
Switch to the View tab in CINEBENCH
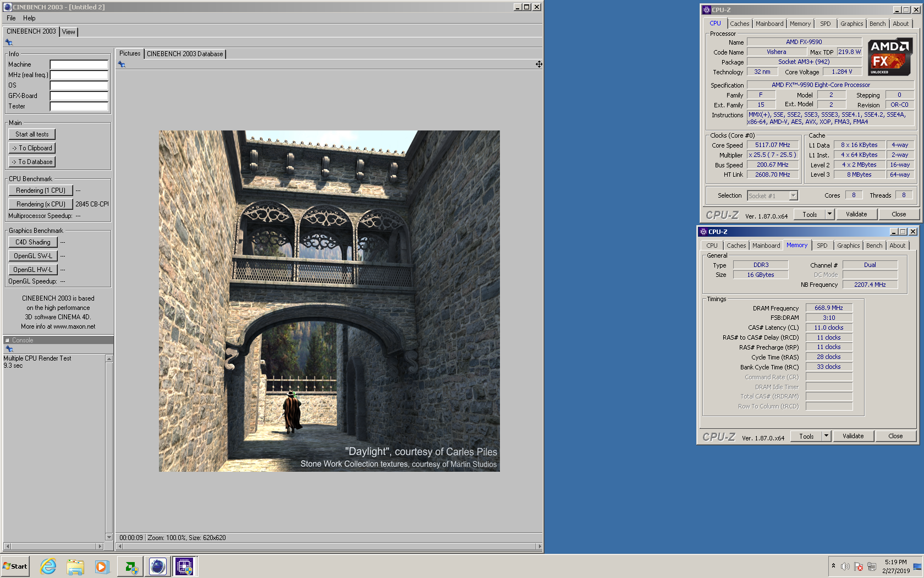point(68,32)
